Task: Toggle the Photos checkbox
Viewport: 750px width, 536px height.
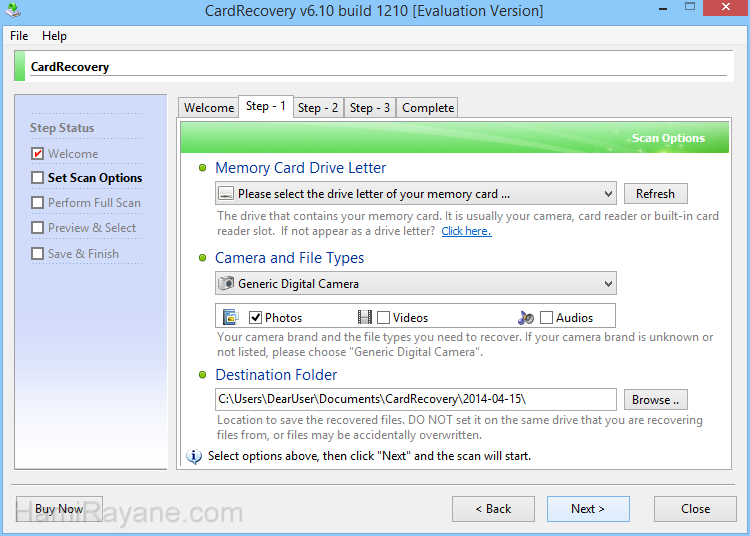Action: click(x=255, y=317)
